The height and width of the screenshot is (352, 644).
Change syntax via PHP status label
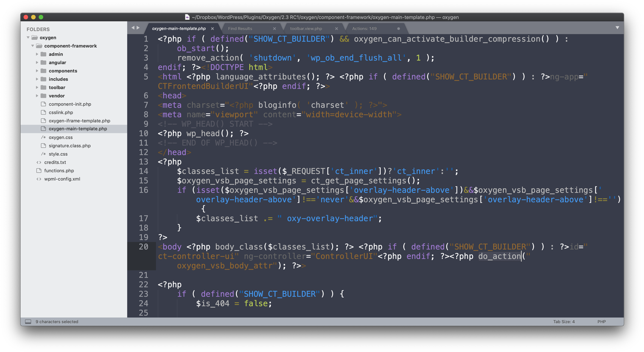(602, 322)
